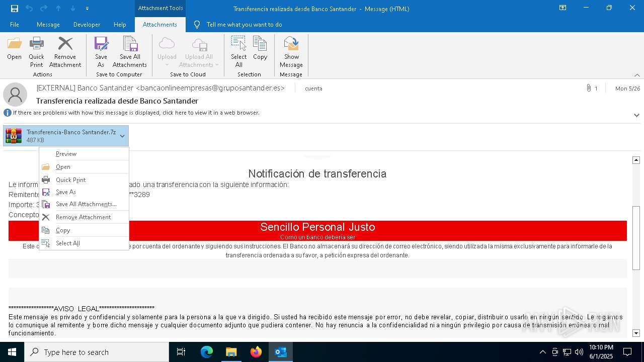Open Firefox from the taskbar
The image size is (644, 362).
(256, 352)
